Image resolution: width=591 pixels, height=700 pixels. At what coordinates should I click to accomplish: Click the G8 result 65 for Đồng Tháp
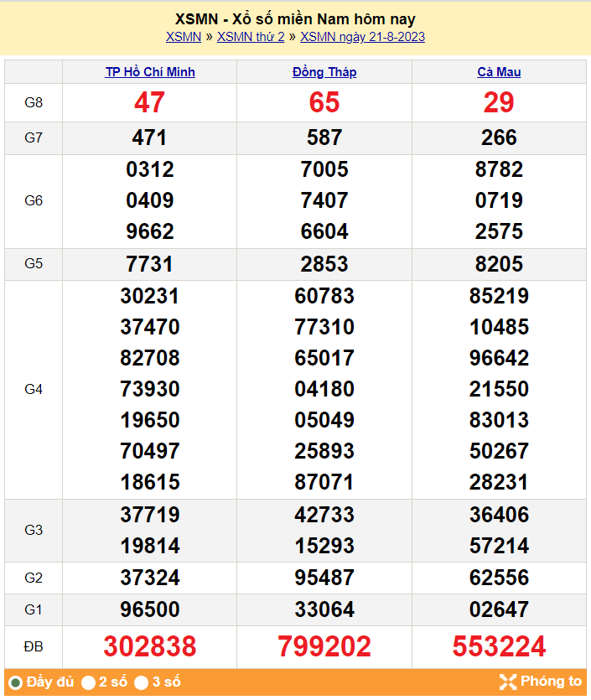point(324,102)
